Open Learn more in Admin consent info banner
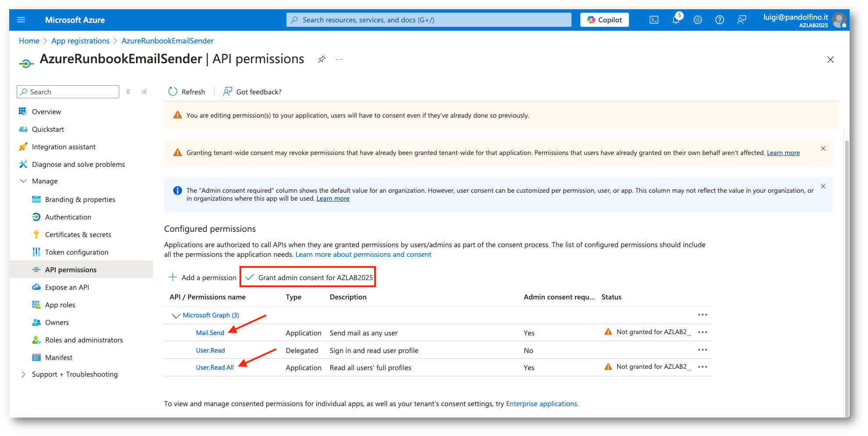The width and height of the screenshot is (868, 436). click(333, 198)
